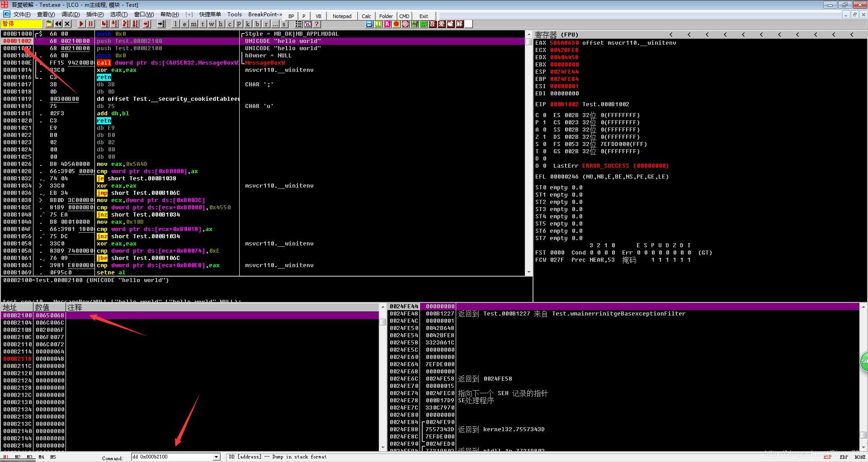Click the Exit shortcut button
The image size is (868, 462).
coord(424,16)
